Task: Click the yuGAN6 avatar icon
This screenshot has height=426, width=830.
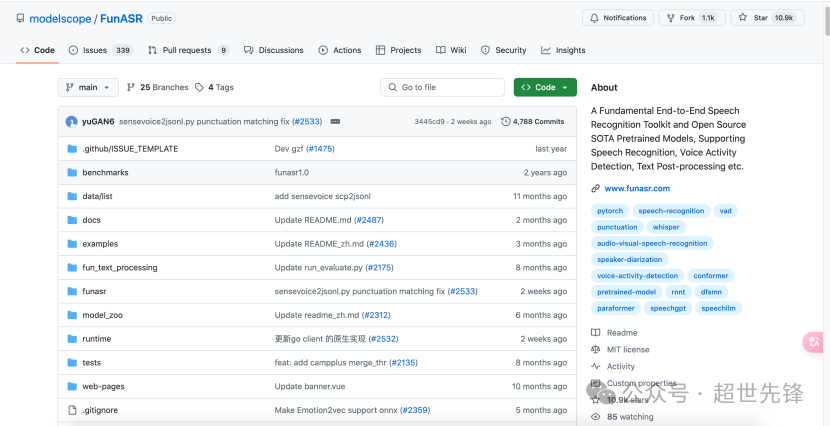Action: (x=71, y=122)
